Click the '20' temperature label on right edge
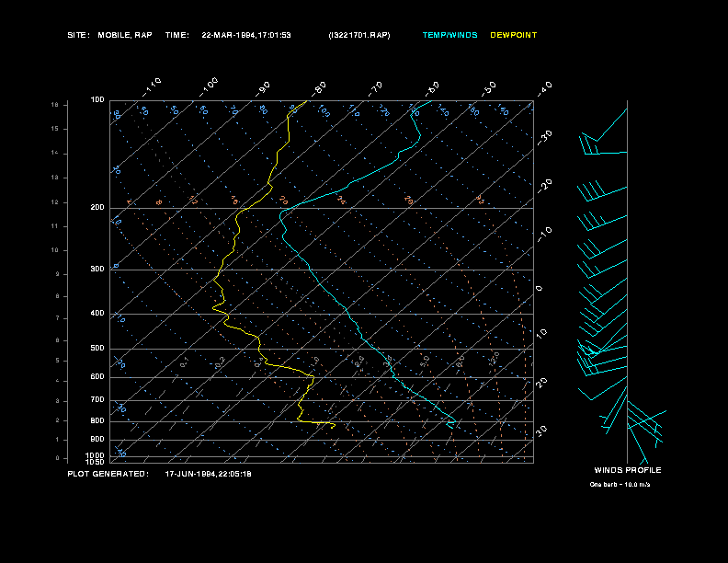 click(x=541, y=383)
